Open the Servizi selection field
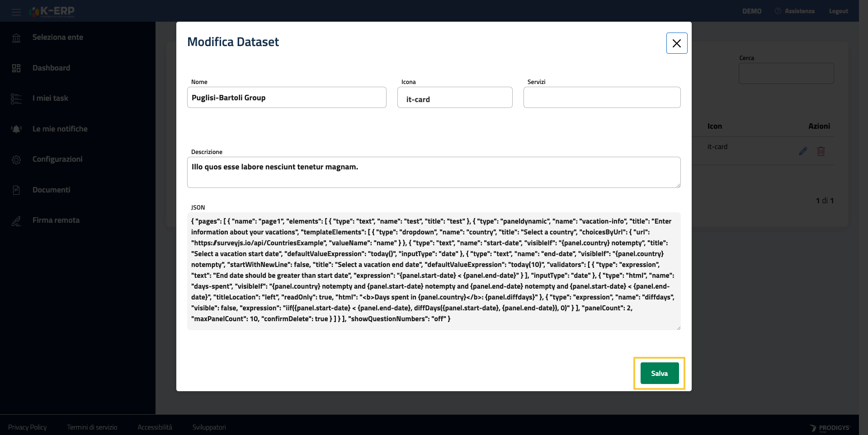The image size is (868, 435). coord(601,98)
